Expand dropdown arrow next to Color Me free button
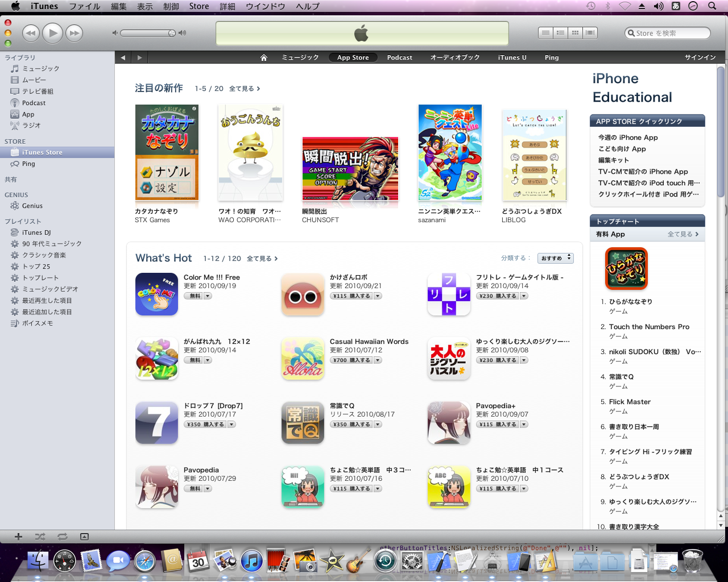The width and height of the screenshot is (728, 582). 208,296
